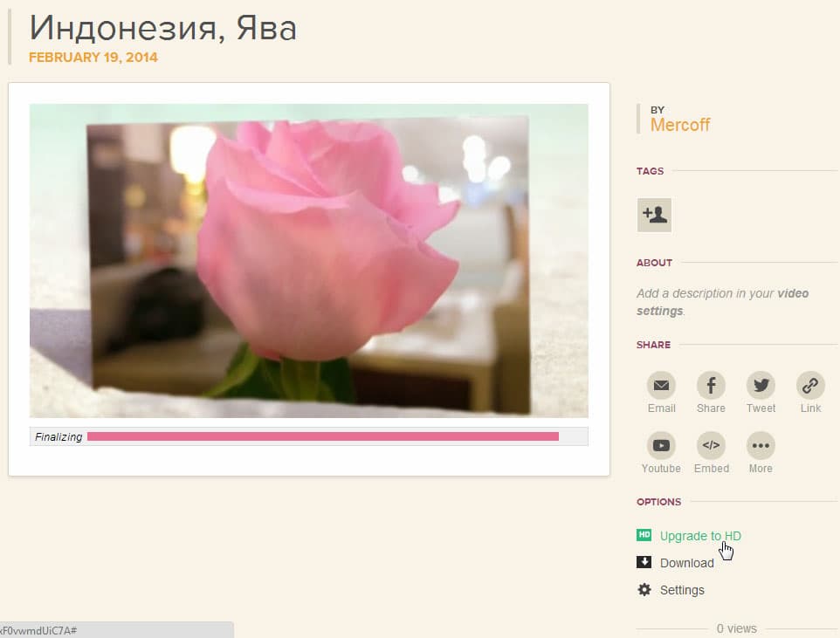Screen dimensions: 840x638
Task: Open the 'video settings' description link
Action: point(723,302)
